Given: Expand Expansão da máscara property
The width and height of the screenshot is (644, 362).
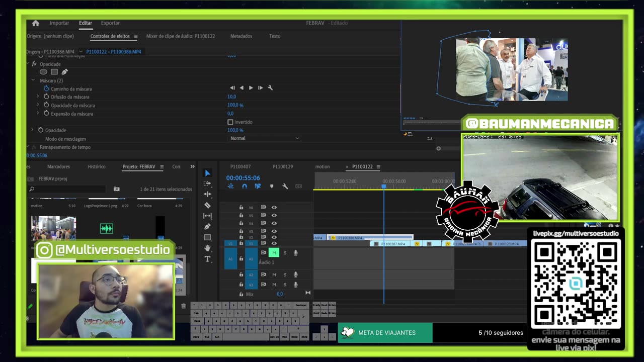Looking at the screenshot, I should point(38,114).
